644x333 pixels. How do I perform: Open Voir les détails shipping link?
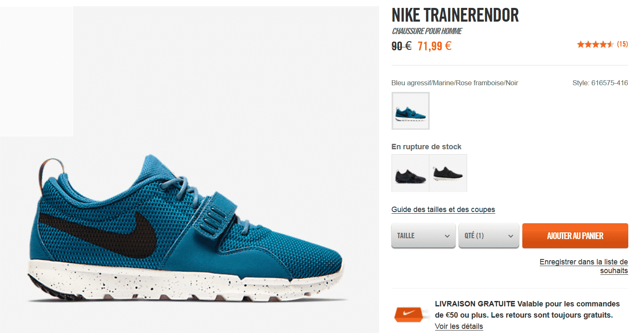[459, 326]
